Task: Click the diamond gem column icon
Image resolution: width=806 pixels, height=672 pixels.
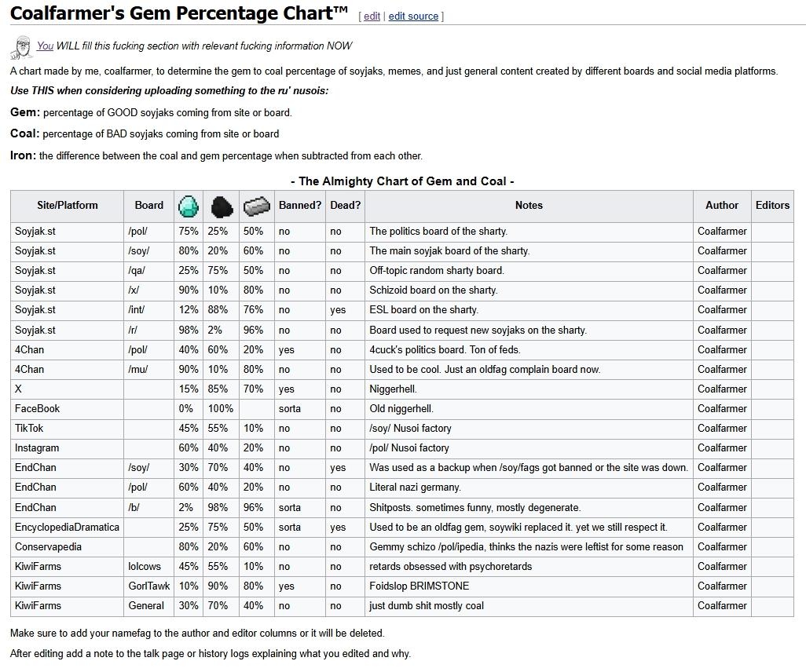Action: coord(189,206)
